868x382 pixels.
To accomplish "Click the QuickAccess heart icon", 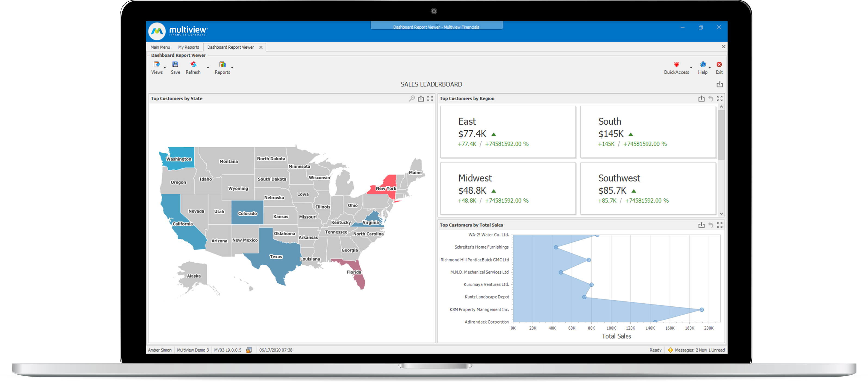I will point(676,64).
